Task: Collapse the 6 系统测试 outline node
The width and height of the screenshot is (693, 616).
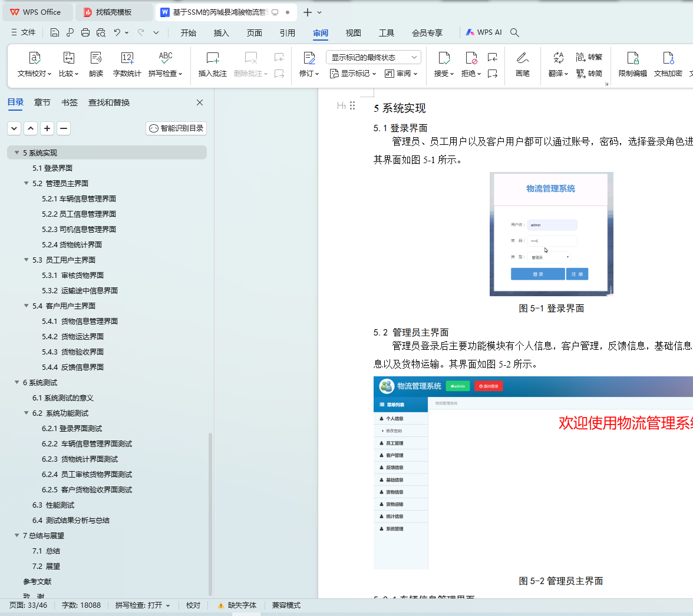Action: [x=16, y=382]
